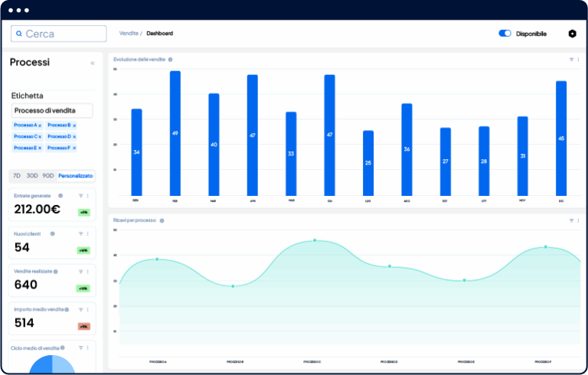The width and height of the screenshot is (588, 375).
Task: Toggle the Disponibile availability switch
Action: (x=505, y=34)
